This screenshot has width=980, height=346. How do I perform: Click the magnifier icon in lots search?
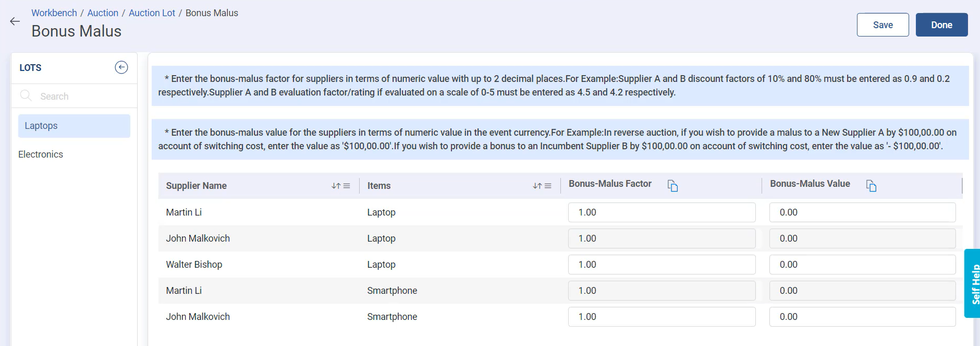pyautogui.click(x=26, y=96)
